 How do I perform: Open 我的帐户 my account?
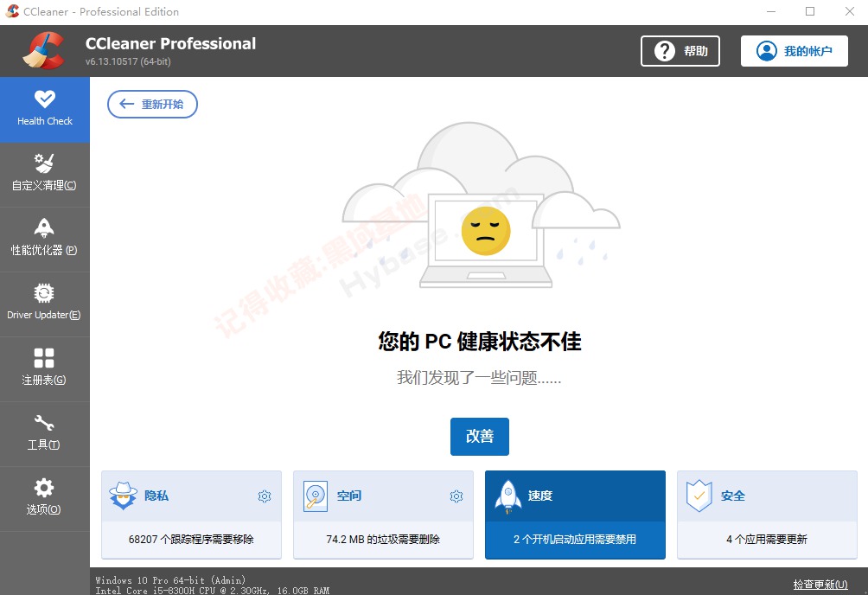(x=795, y=51)
